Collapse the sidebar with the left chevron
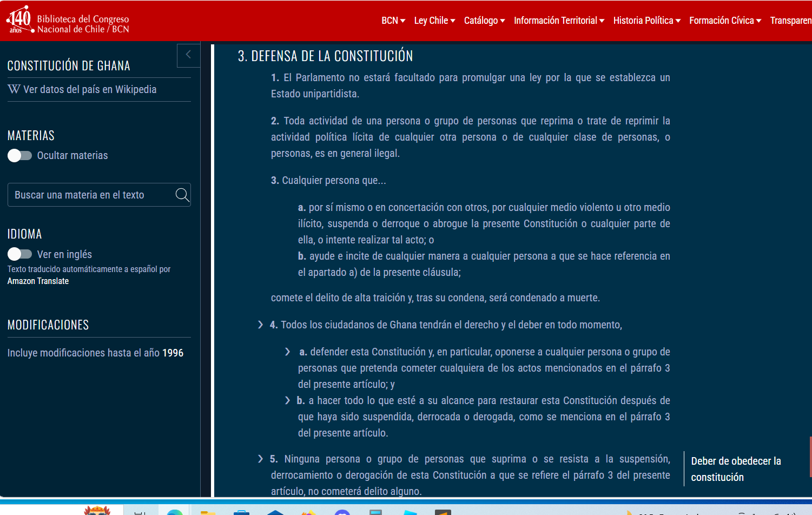 pos(188,55)
